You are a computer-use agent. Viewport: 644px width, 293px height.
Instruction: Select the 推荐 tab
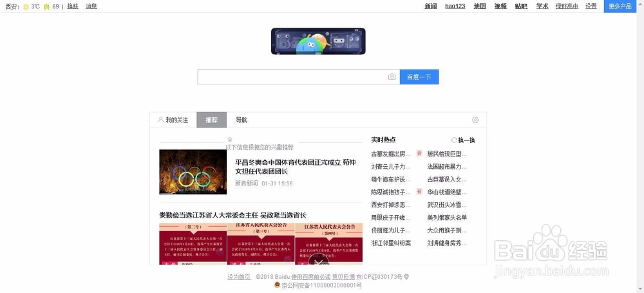pos(211,120)
